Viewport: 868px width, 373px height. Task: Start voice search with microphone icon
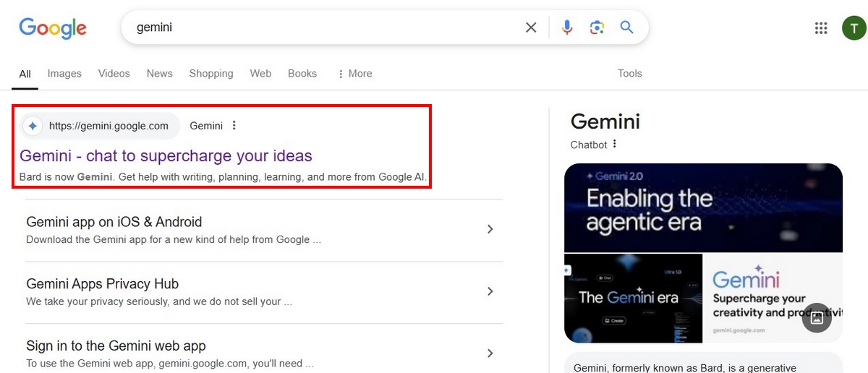[567, 27]
